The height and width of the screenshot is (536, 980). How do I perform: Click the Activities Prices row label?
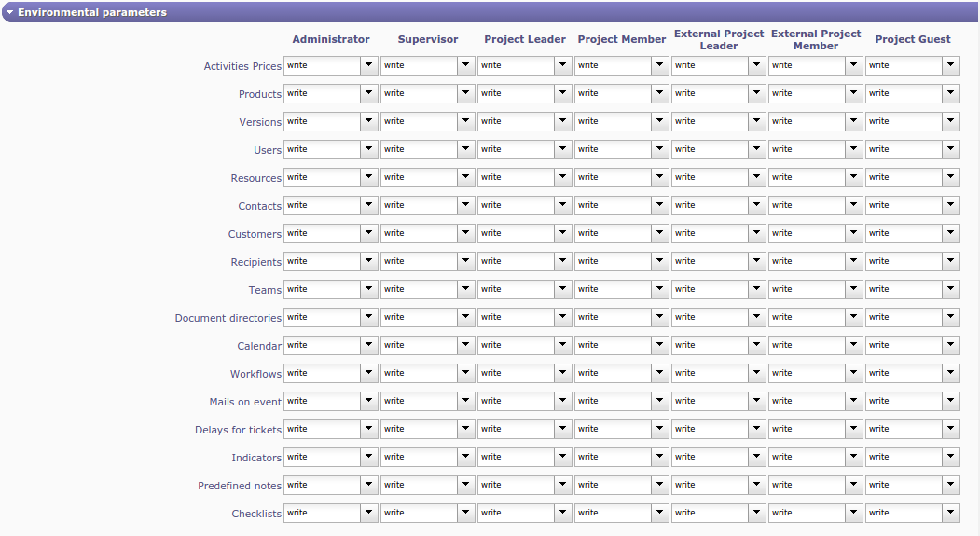(x=242, y=66)
